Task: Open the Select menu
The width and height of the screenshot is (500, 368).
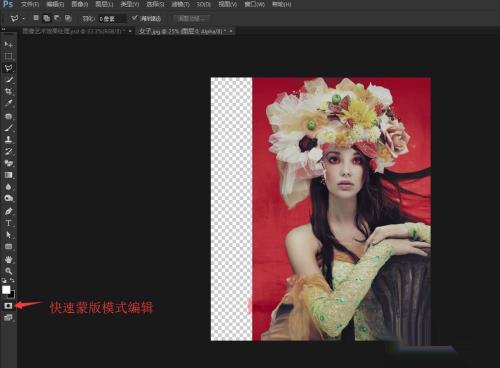Action: (155, 4)
